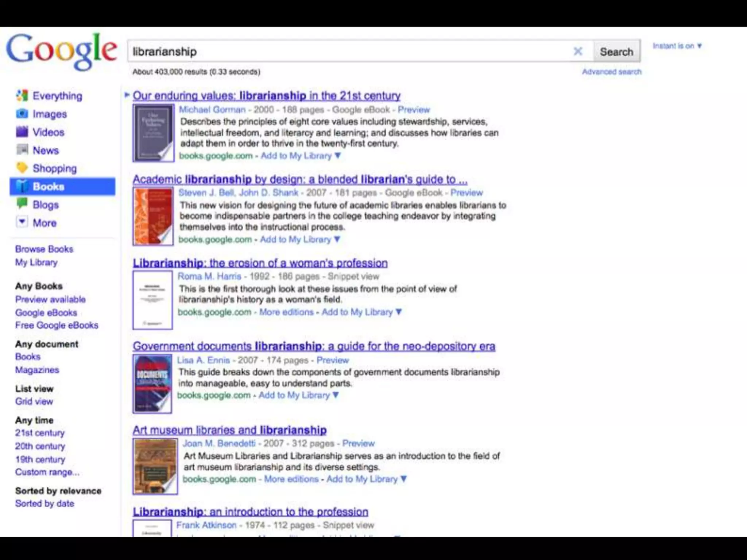Select Videos search type

(x=49, y=132)
